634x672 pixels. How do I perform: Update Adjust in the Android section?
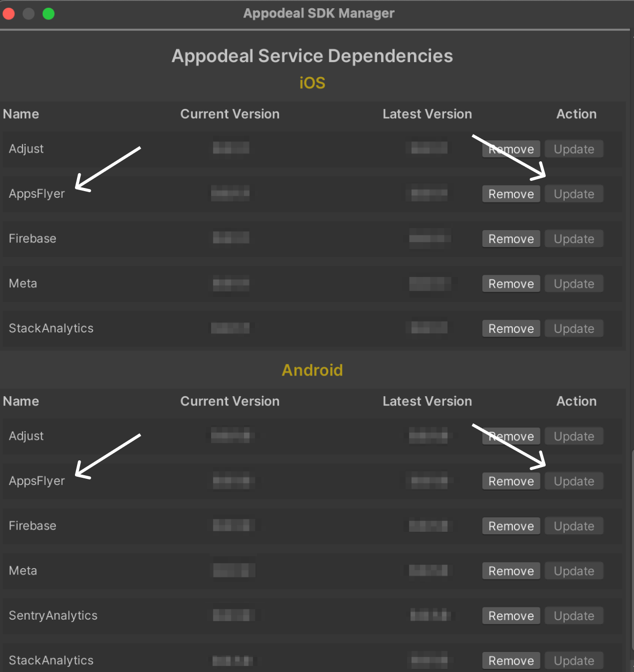coord(574,436)
